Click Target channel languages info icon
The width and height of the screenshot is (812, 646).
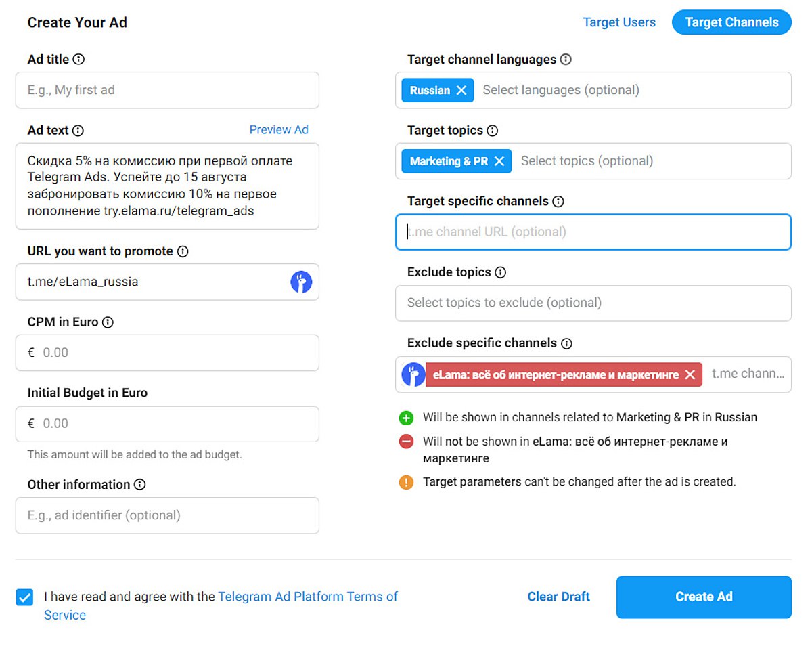click(566, 60)
